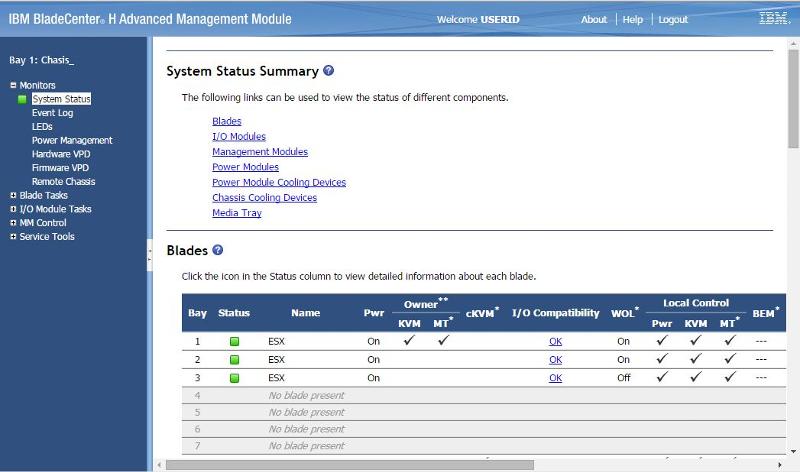Click Welcome USERID text
This screenshot has height=472, width=800.
coord(478,19)
